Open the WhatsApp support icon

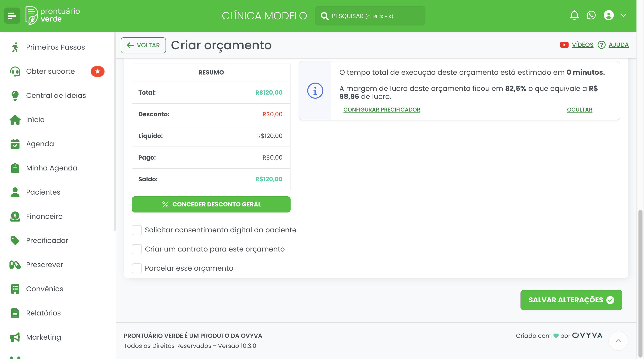coord(591,15)
